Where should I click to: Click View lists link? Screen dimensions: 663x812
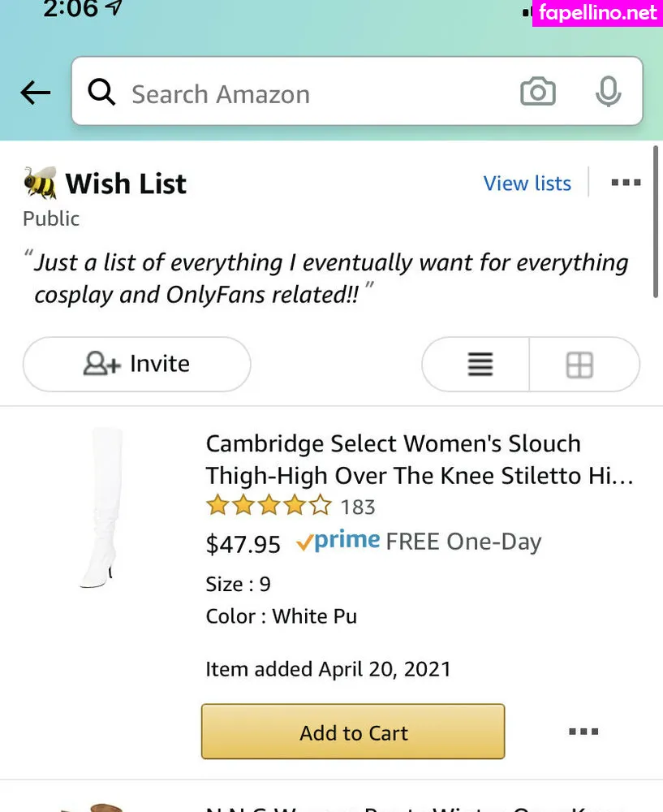(527, 184)
